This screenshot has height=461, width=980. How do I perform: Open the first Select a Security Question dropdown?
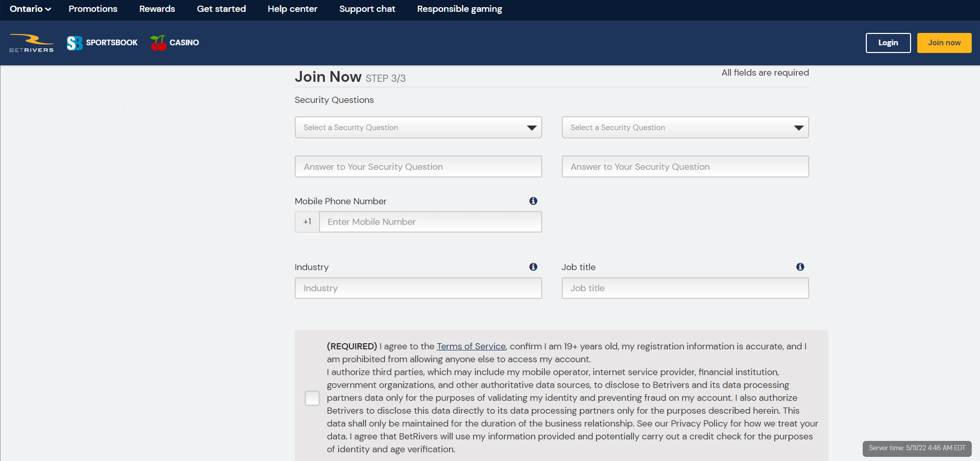point(418,128)
